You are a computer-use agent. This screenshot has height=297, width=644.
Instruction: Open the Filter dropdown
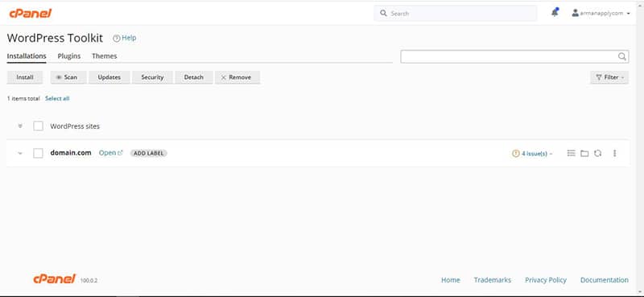point(609,77)
